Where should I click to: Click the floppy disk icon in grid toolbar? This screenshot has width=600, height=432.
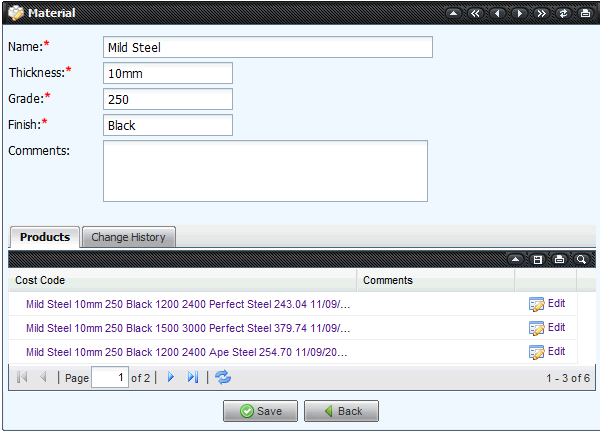[x=538, y=259]
